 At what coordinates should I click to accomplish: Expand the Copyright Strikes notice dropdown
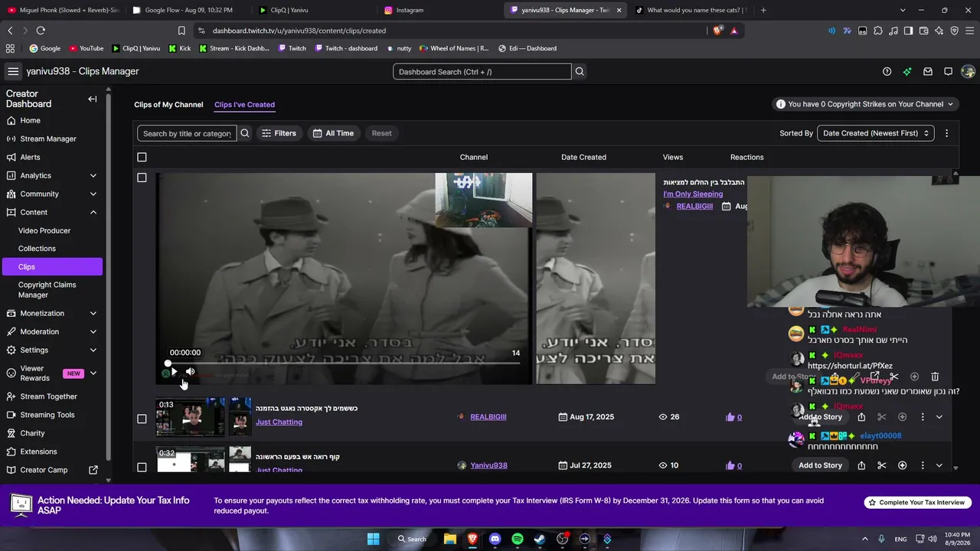point(950,104)
